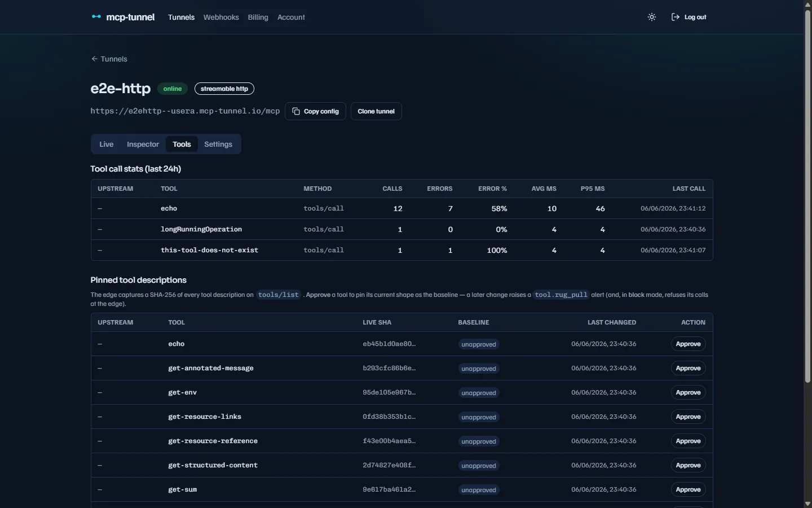Click the LIVE SHA column header
Screen dimensions: 812x508
click(x=377, y=322)
